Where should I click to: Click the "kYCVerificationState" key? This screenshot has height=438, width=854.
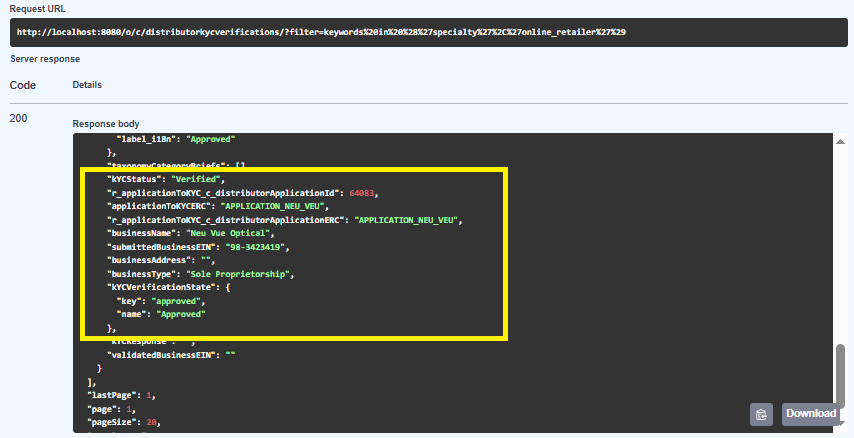tap(163, 287)
